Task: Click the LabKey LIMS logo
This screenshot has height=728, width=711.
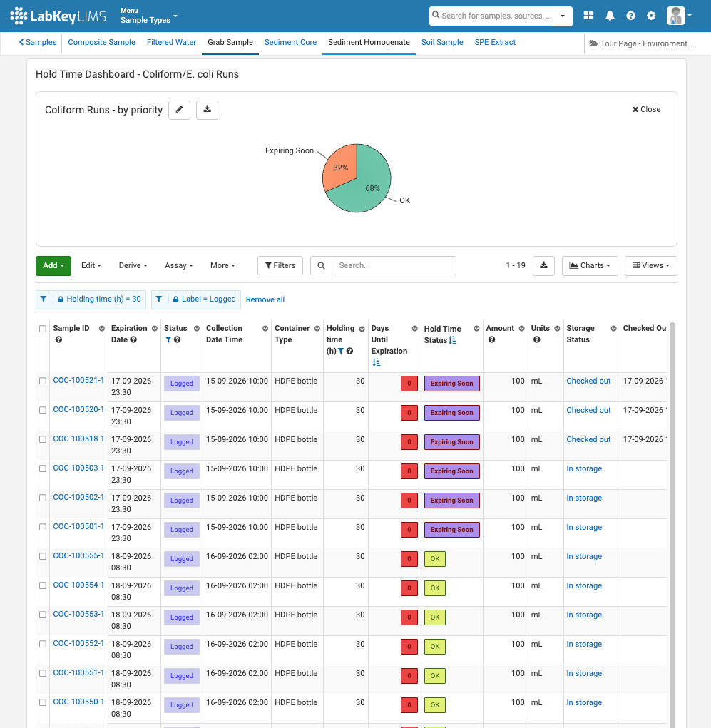Action: coord(58,16)
